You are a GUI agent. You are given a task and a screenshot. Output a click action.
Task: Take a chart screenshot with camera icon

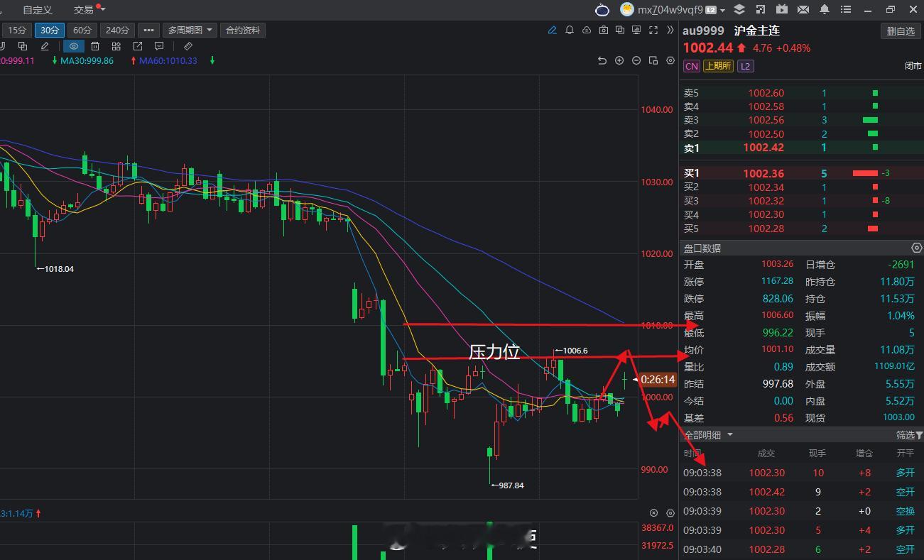(x=604, y=31)
